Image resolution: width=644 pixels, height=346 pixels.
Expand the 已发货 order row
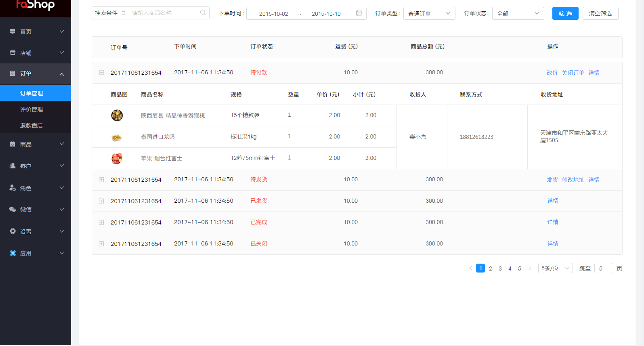point(101,201)
